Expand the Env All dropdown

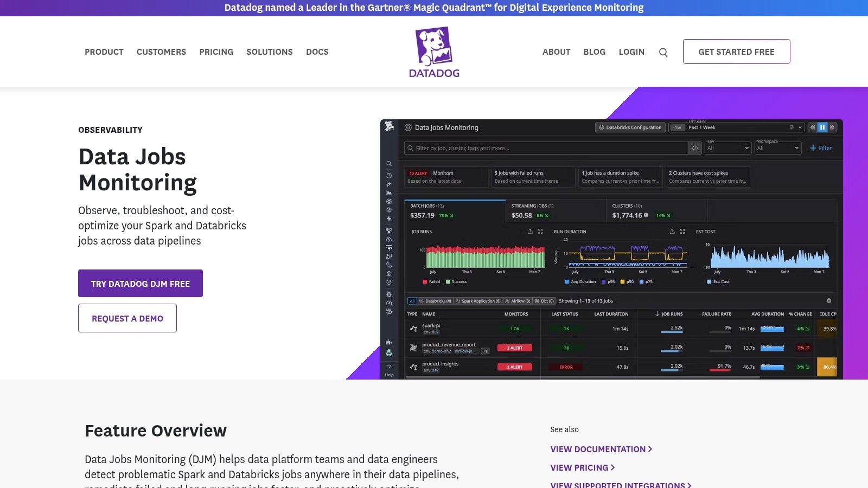727,147
